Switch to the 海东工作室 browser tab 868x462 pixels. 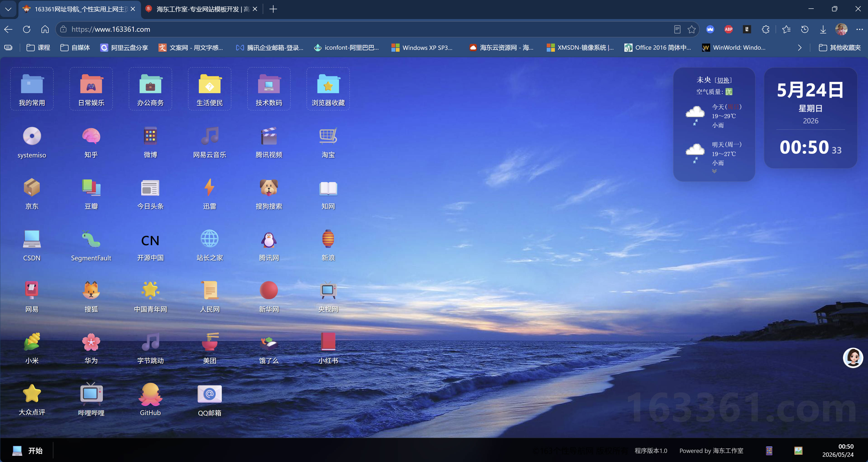(x=201, y=9)
